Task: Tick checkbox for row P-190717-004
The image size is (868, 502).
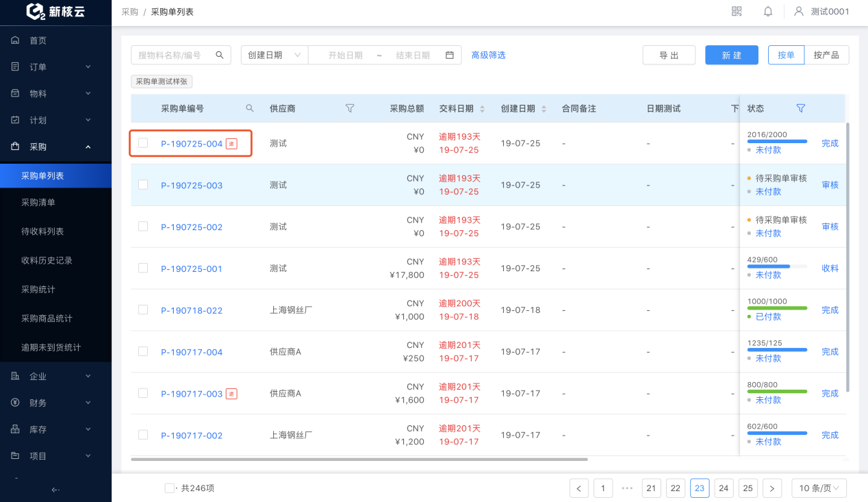Action: (143, 351)
